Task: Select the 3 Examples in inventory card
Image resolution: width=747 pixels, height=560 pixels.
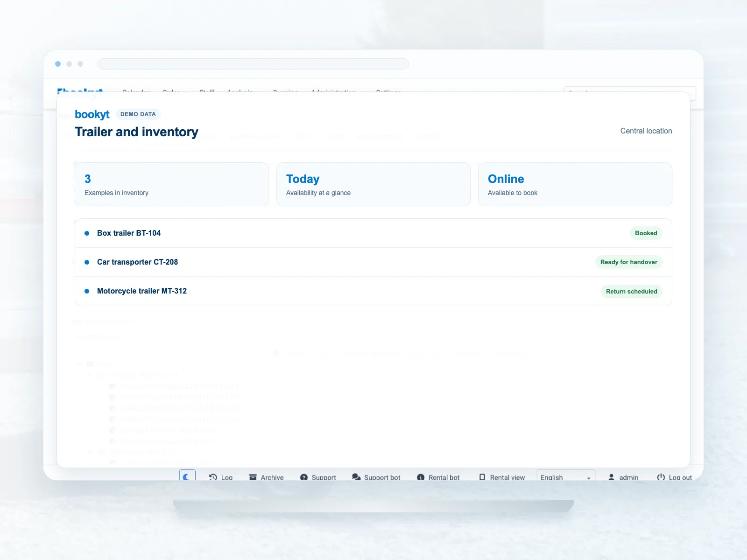Action: (172, 184)
